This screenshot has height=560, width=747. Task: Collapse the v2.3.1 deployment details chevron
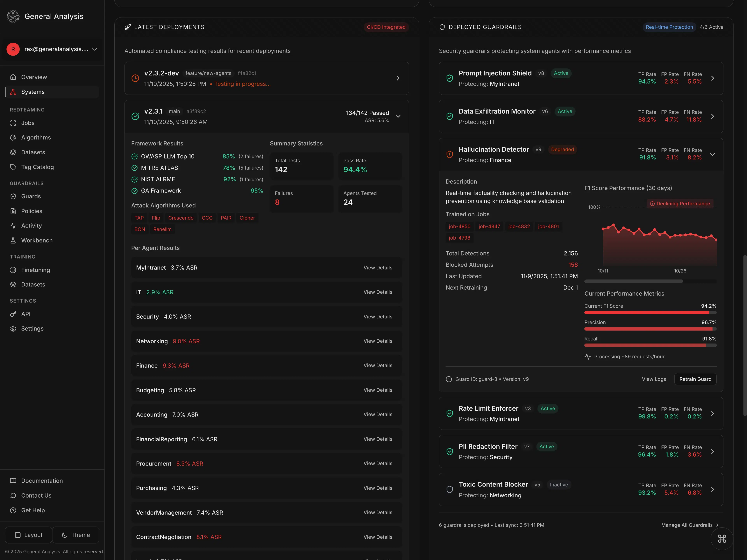[398, 116]
